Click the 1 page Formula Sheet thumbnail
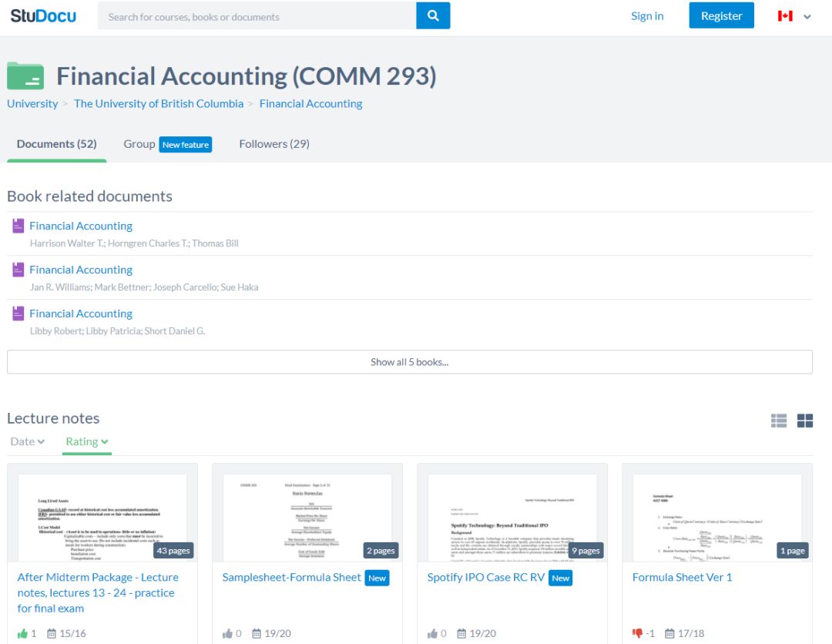Screen dimensions: 832x644 [717, 517]
